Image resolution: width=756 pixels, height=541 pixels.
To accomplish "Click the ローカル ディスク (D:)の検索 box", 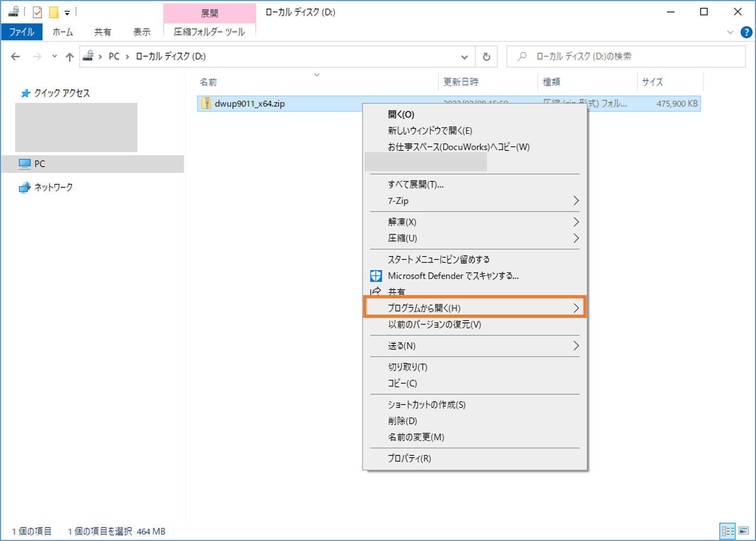I will tap(626, 56).
